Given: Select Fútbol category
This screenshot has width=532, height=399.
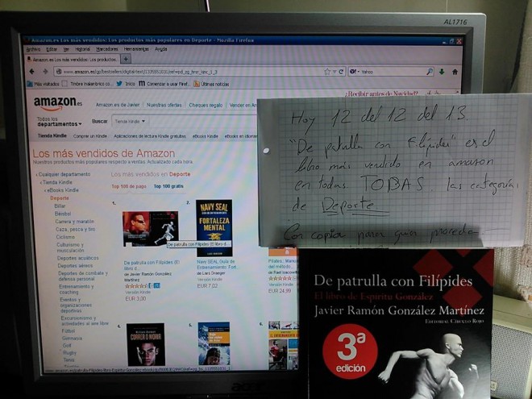Looking at the screenshot, I should point(69,330).
